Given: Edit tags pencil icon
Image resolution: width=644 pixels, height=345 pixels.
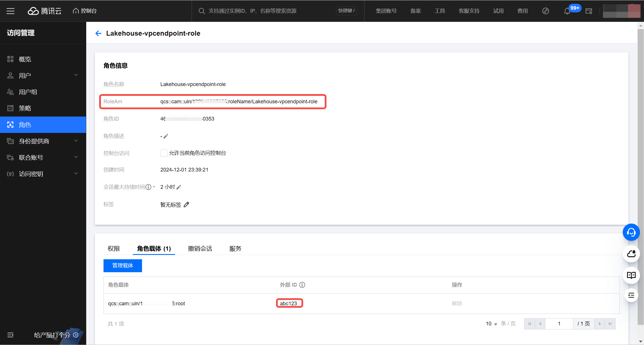Looking at the screenshot, I should point(187,205).
